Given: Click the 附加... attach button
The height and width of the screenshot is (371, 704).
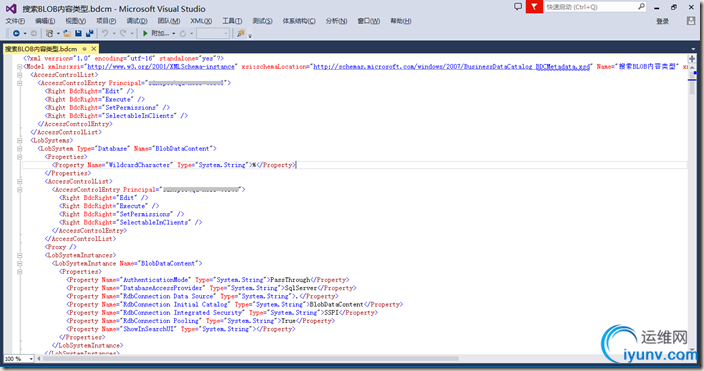Looking at the screenshot, I should point(160,33).
